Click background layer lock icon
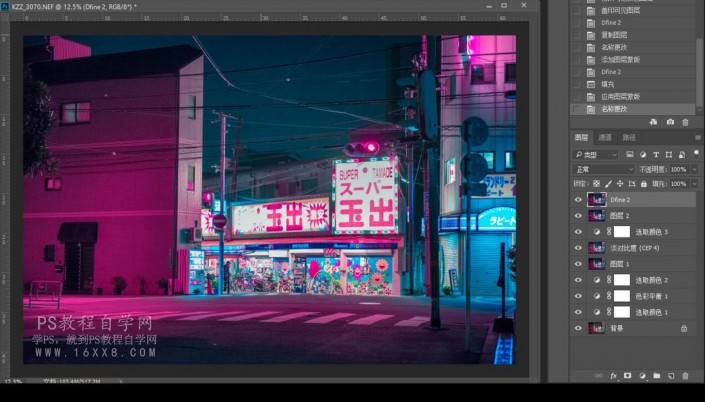 click(684, 329)
